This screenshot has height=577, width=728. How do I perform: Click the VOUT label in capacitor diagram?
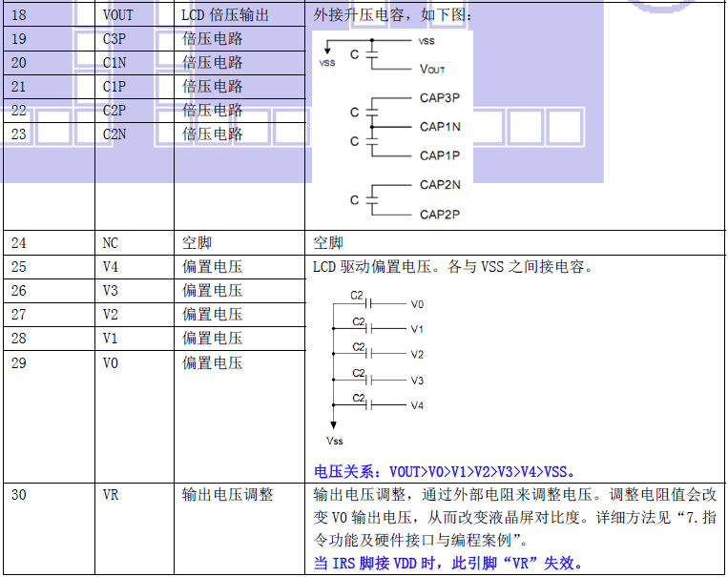pos(432,70)
